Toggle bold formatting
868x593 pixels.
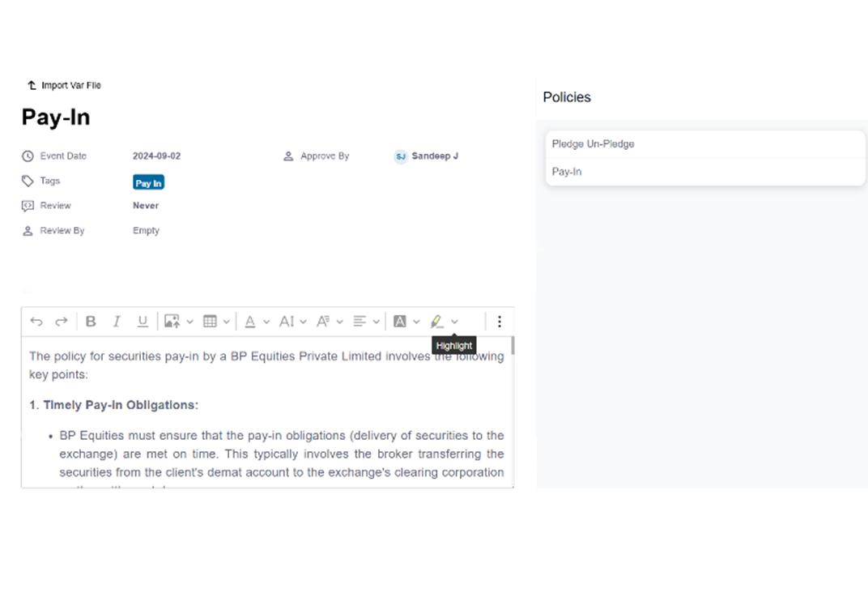coord(91,322)
